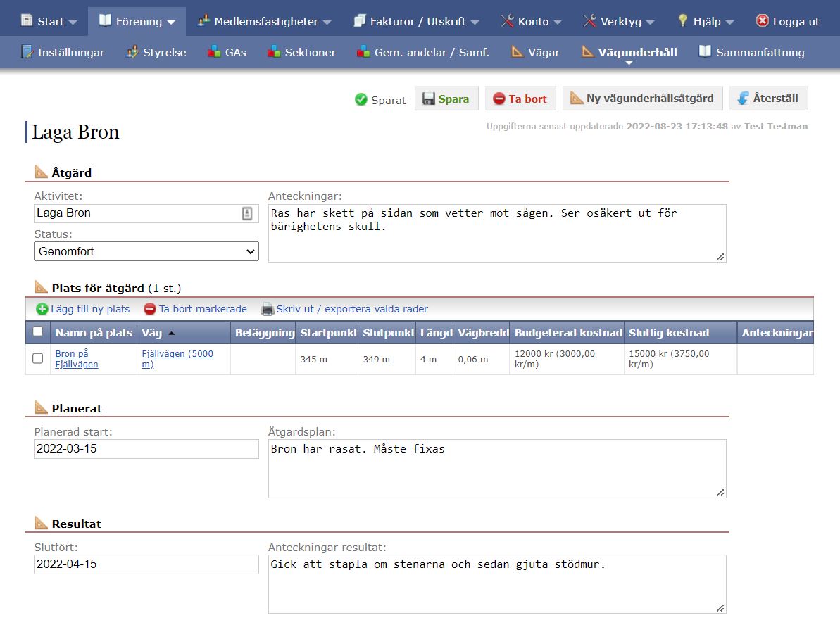
Task: Open the Sammanfattning tab
Action: [751, 52]
